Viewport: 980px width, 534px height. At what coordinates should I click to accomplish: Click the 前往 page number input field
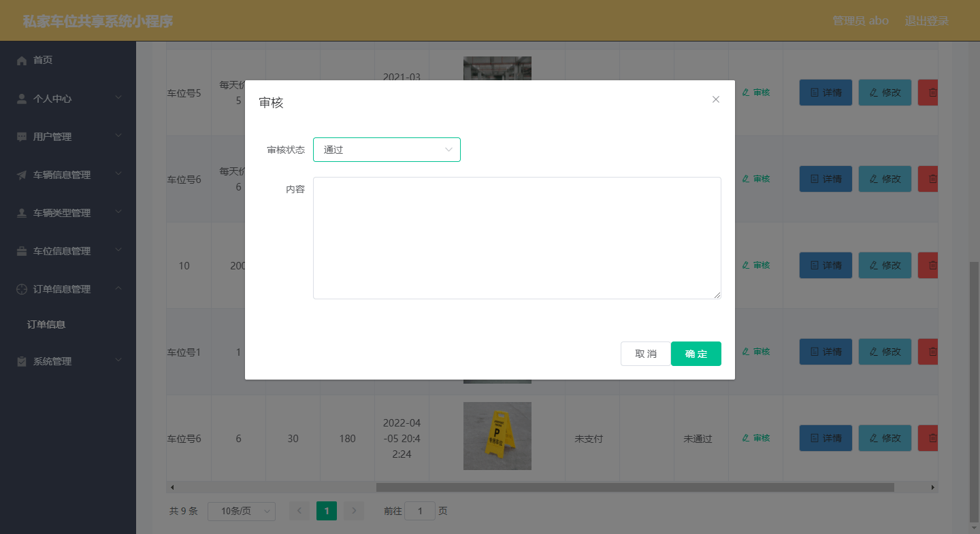point(420,511)
